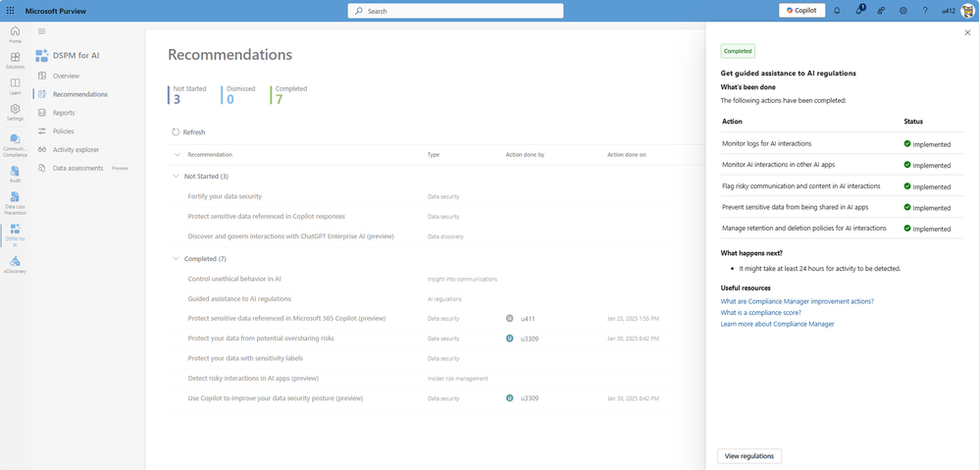Open What are Compliance Manager improvement actions link

(x=797, y=301)
